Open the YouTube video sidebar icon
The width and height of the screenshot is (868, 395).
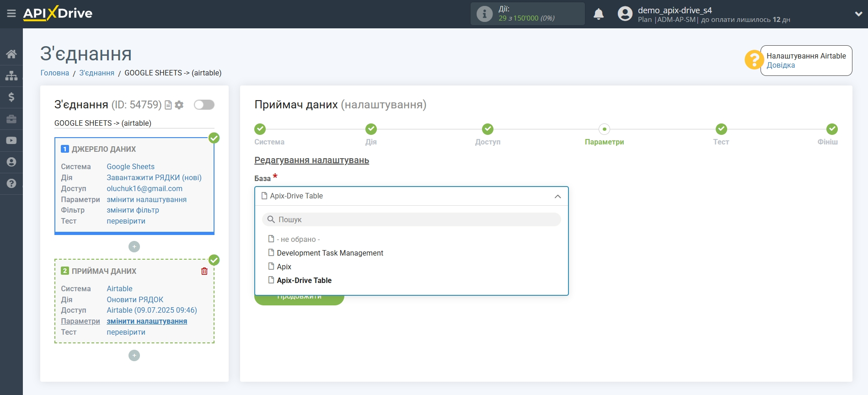click(x=11, y=140)
